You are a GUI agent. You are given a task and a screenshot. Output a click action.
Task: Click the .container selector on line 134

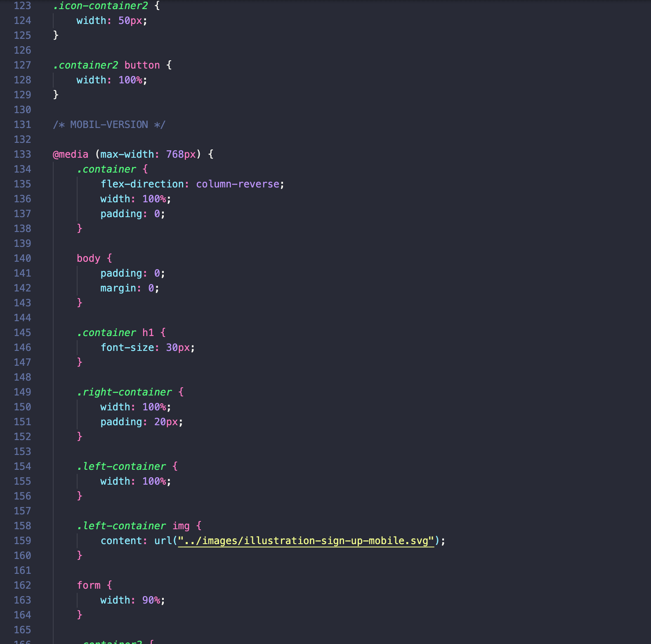tap(106, 169)
